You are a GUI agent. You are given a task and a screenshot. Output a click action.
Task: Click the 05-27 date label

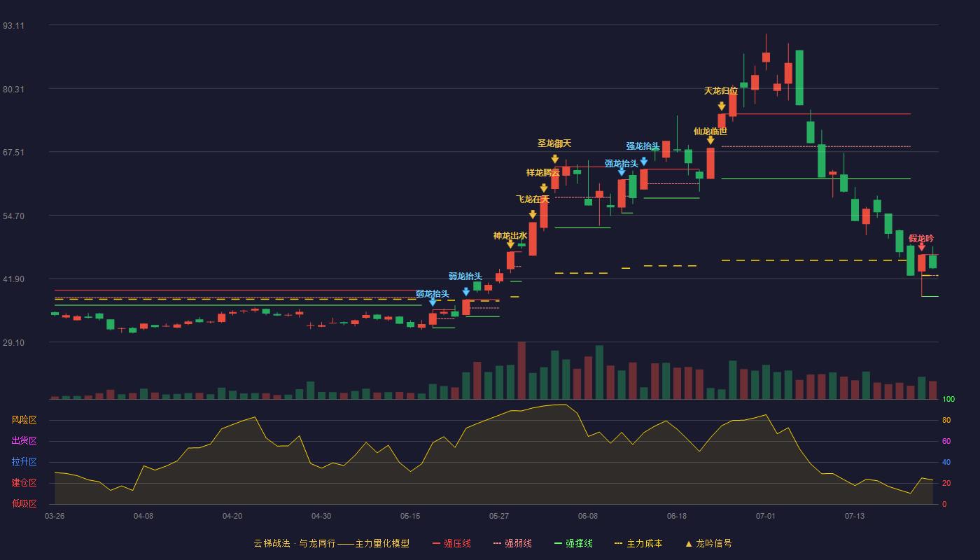[499, 516]
